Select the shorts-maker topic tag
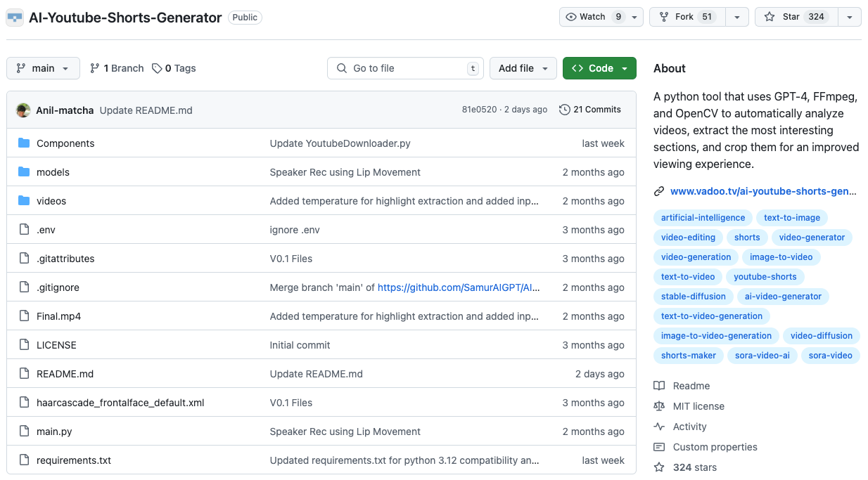868x480 pixels. tap(688, 355)
